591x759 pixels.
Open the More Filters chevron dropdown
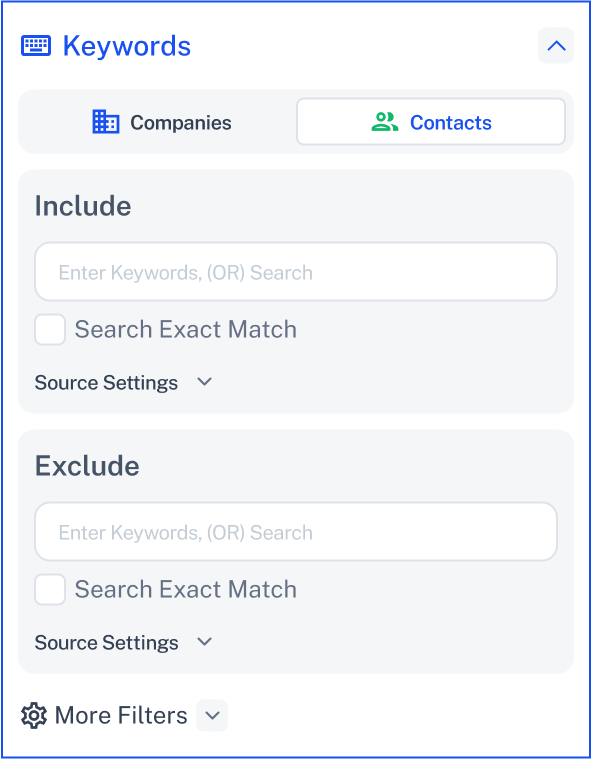click(x=212, y=715)
